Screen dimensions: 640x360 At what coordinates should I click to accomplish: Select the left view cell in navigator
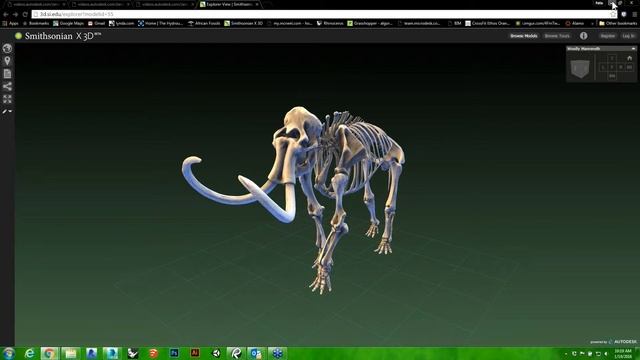pos(603,67)
